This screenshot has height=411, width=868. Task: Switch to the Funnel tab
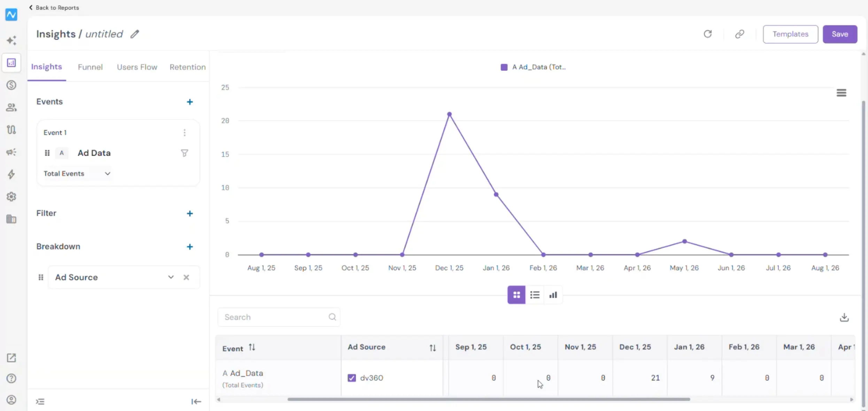pos(90,67)
